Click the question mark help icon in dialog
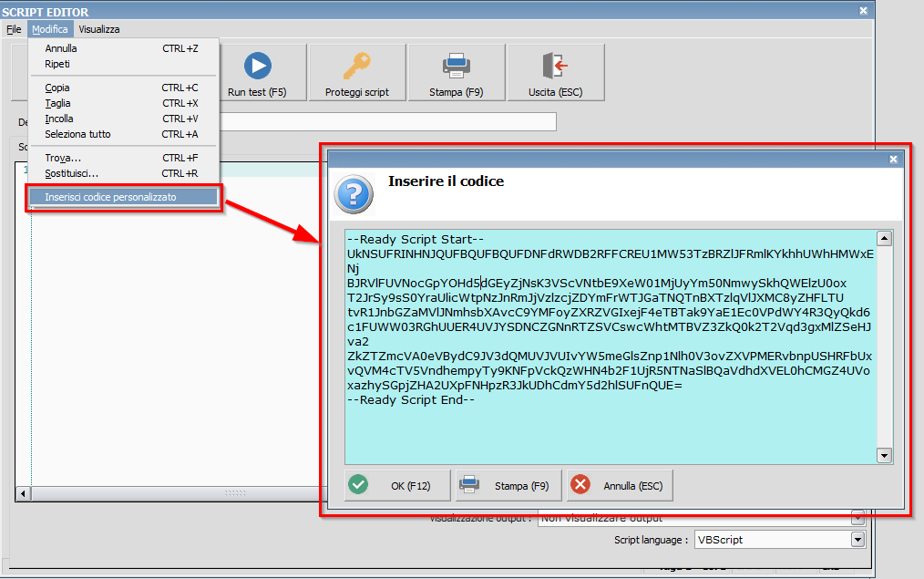This screenshot has width=924, height=579. (353, 194)
